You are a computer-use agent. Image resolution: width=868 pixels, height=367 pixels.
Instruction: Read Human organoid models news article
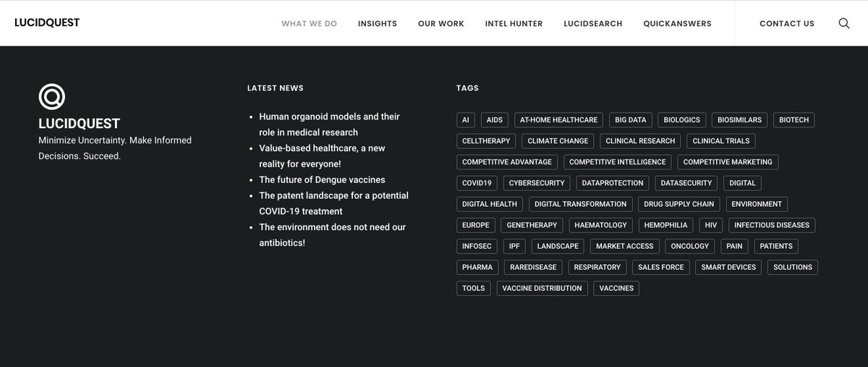click(329, 125)
